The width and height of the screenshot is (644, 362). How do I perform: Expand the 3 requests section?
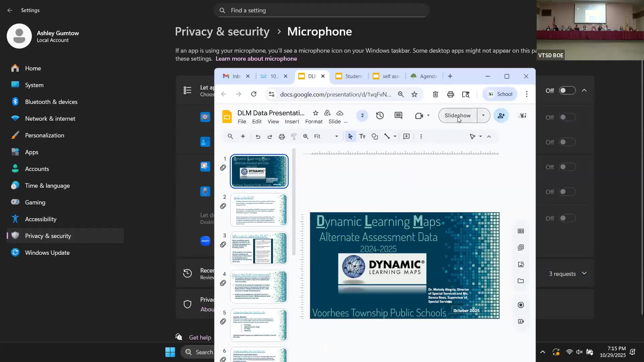(x=584, y=274)
